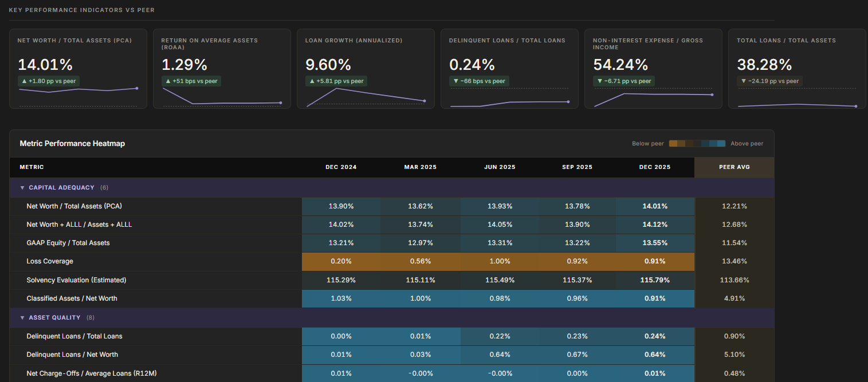Click the Total Loans peer comparison badge
868x382 pixels.
[769, 81]
